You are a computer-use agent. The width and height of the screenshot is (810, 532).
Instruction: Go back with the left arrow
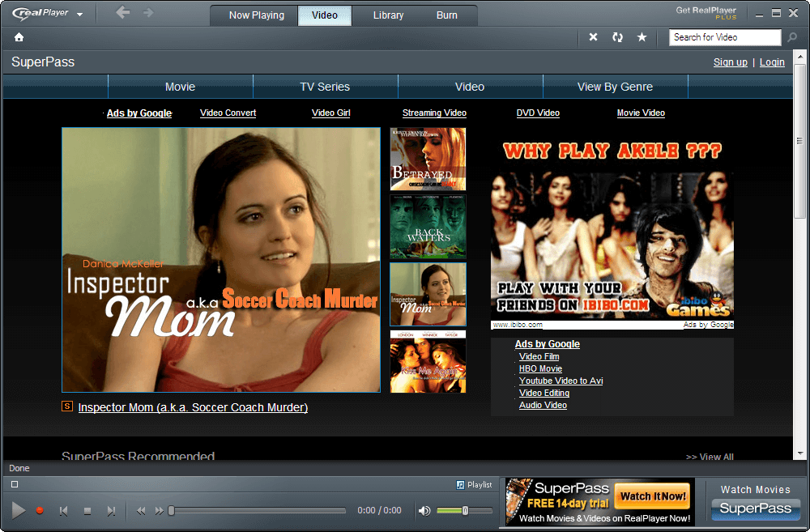pyautogui.click(x=122, y=12)
